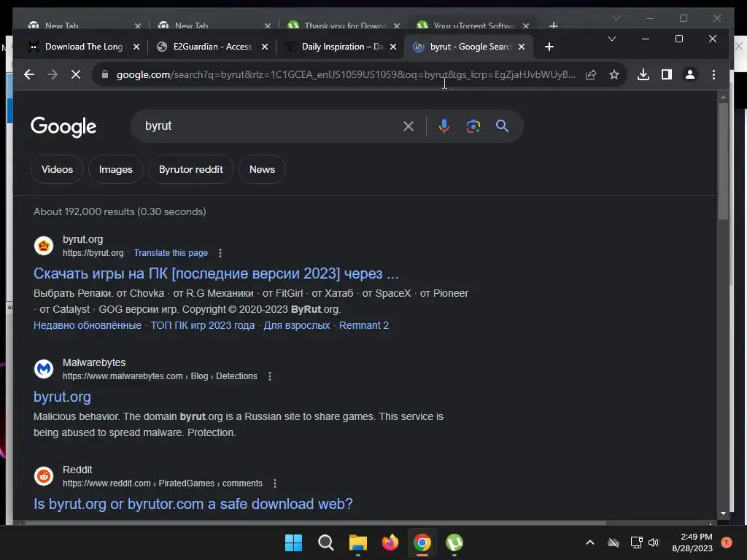Click inside the byrut search field
This screenshot has width=747, height=560.
pyautogui.click(x=271, y=126)
